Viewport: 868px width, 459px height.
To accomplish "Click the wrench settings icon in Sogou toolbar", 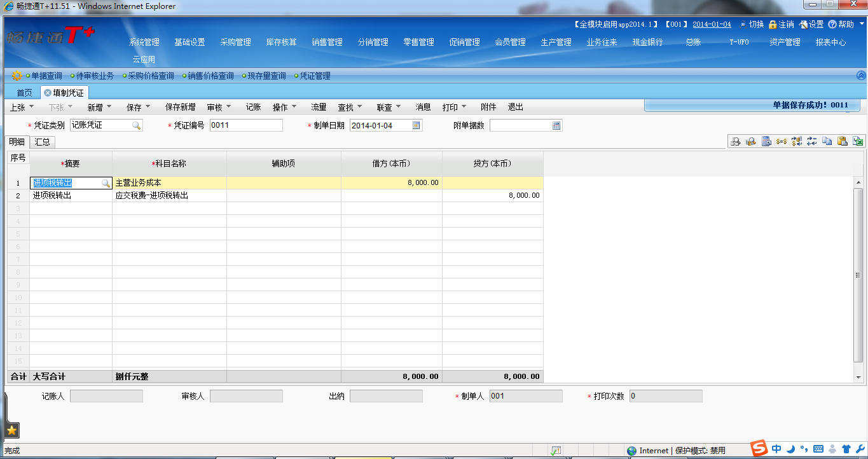I will (860, 449).
